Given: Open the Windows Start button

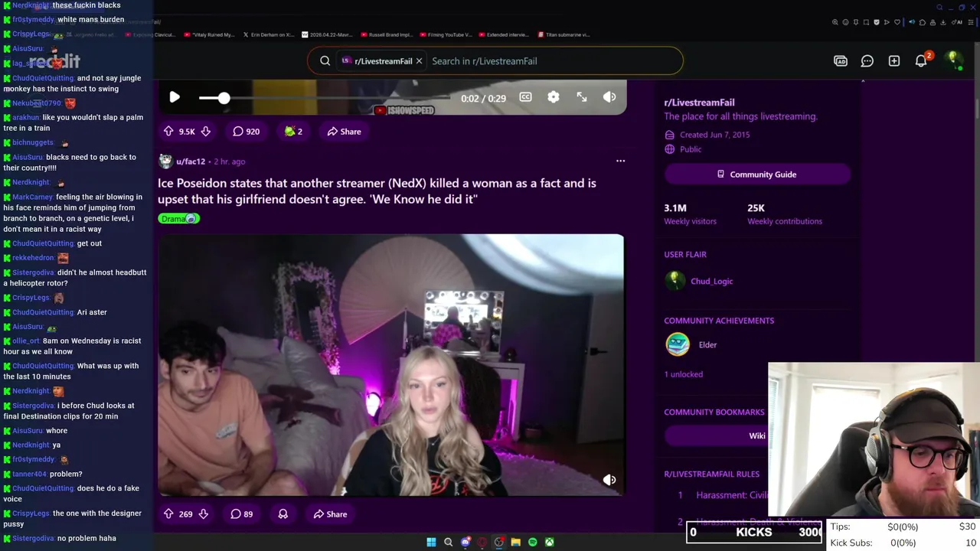Looking at the screenshot, I should tap(431, 543).
